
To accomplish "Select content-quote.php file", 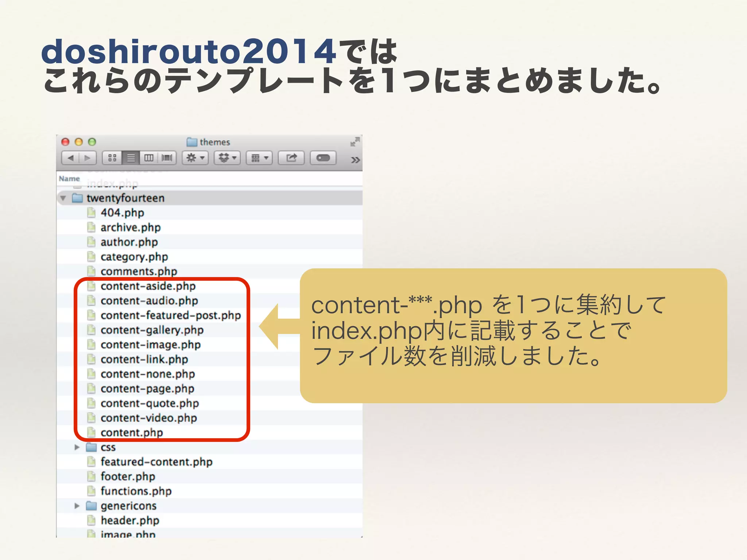I will click(150, 404).
